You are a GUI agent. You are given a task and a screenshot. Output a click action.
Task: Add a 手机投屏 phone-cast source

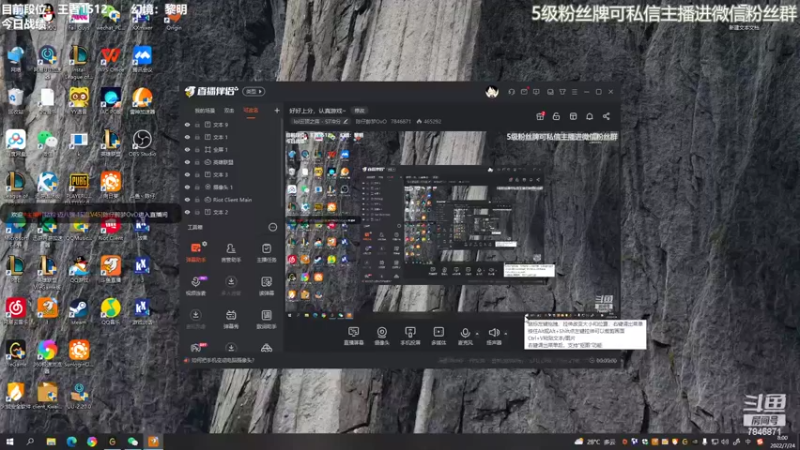[x=410, y=336]
